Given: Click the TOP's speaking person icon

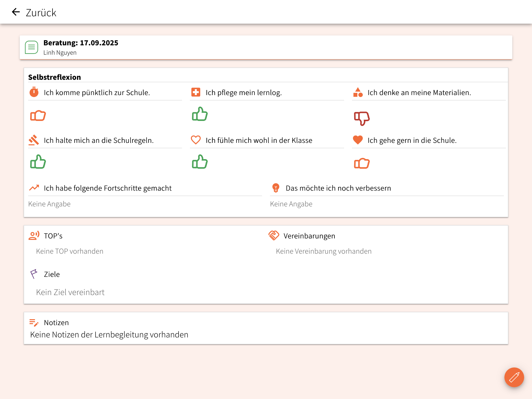Looking at the screenshot, I should tap(34, 235).
